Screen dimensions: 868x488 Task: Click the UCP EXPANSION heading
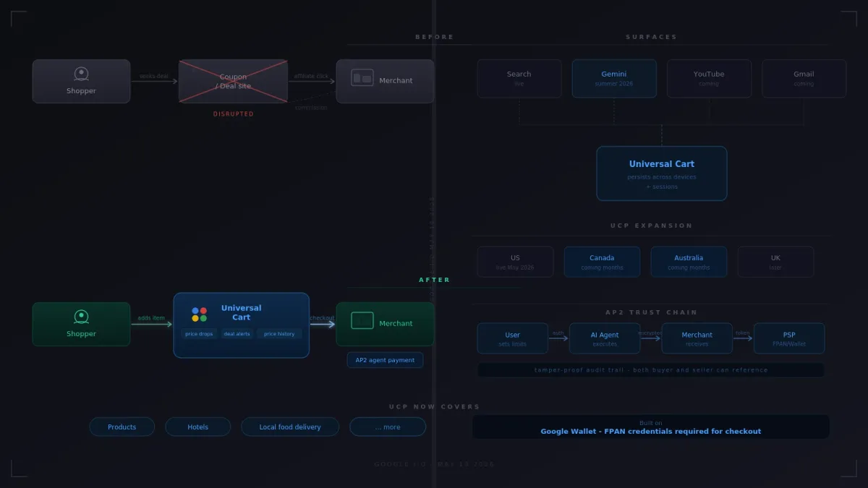652,226
